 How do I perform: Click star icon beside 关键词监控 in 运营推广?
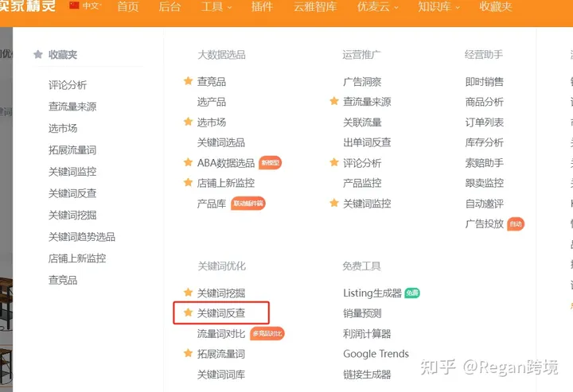334,203
